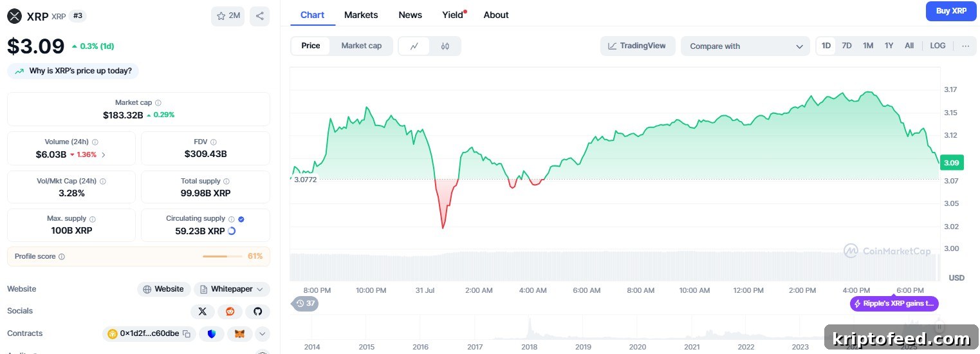Click the Profile score info icon
This screenshot has height=354, width=980.
point(62,257)
